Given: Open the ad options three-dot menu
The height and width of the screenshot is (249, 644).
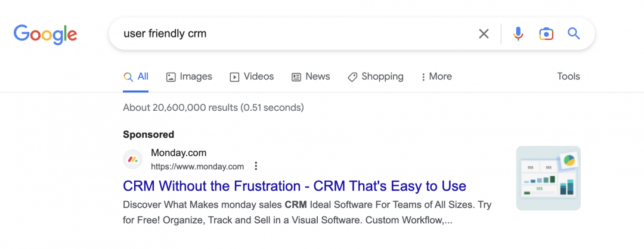Looking at the screenshot, I should point(256,166).
